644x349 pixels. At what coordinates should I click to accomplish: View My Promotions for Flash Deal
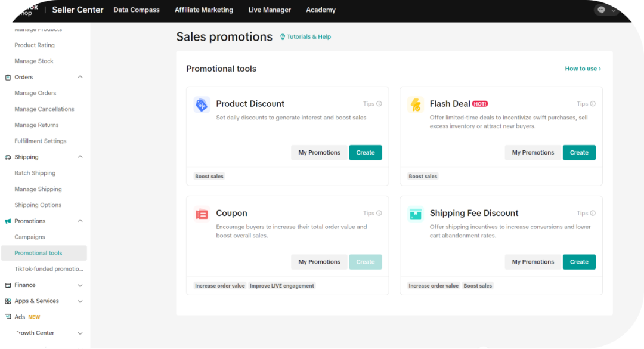point(532,153)
